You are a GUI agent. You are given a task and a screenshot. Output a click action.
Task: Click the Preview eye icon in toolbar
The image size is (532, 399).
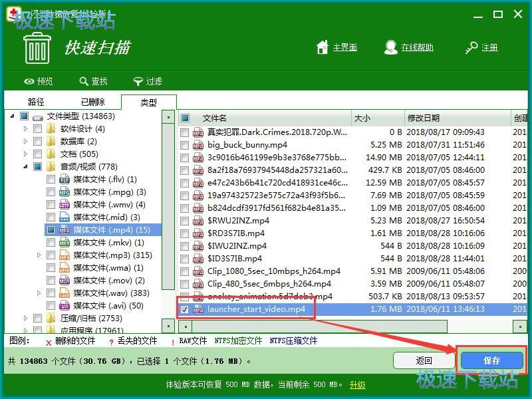coord(29,81)
